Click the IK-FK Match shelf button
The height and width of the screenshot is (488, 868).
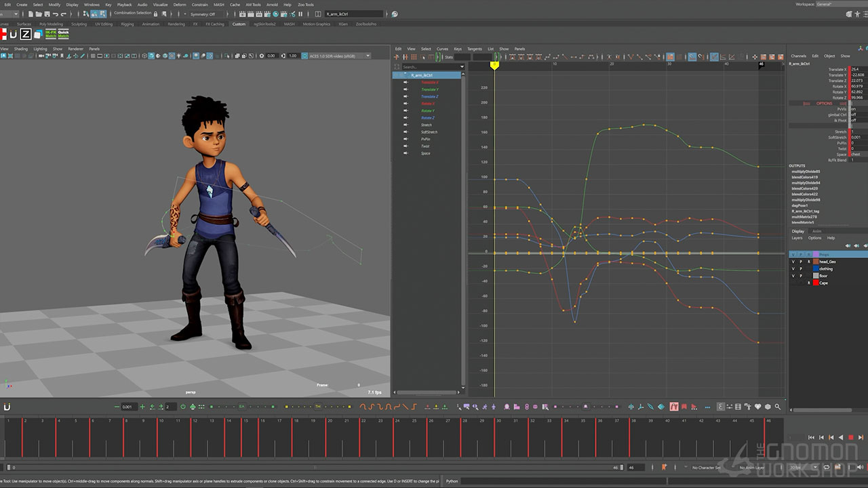(51, 34)
